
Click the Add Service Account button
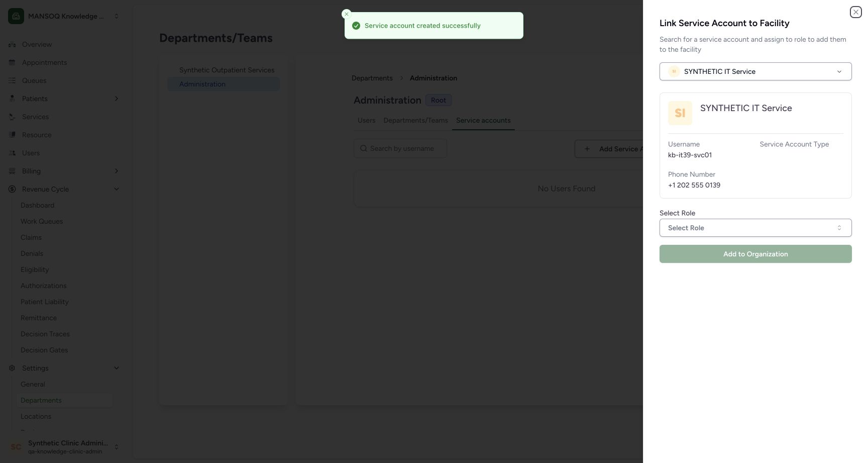[x=609, y=149]
